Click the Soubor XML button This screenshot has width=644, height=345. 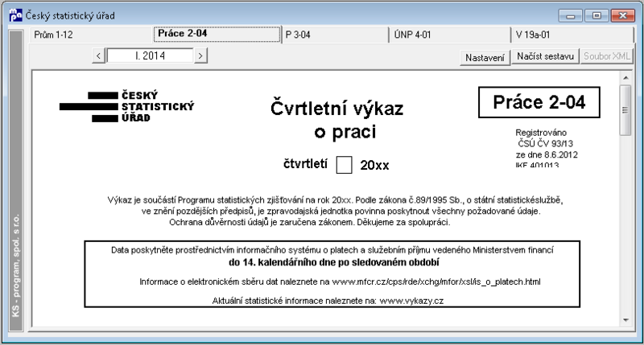[x=607, y=56]
